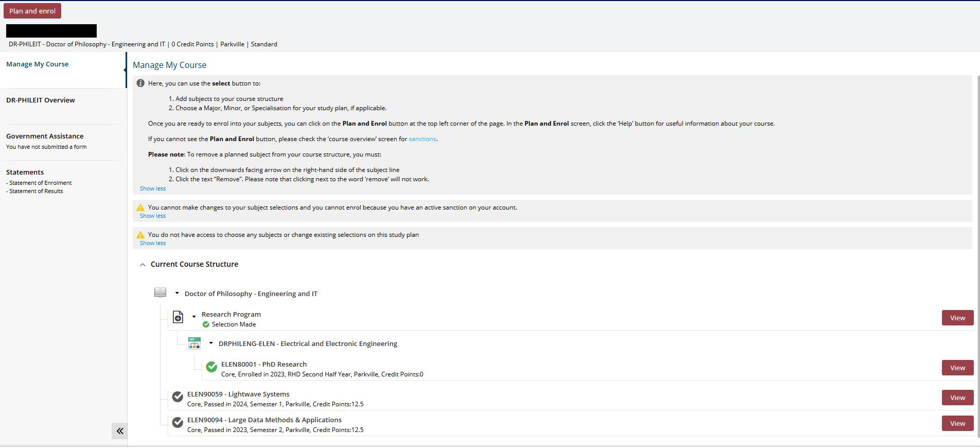980x448 pixels.
Task: Click the page vertical scrollbar
Action: tap(978, 257)
